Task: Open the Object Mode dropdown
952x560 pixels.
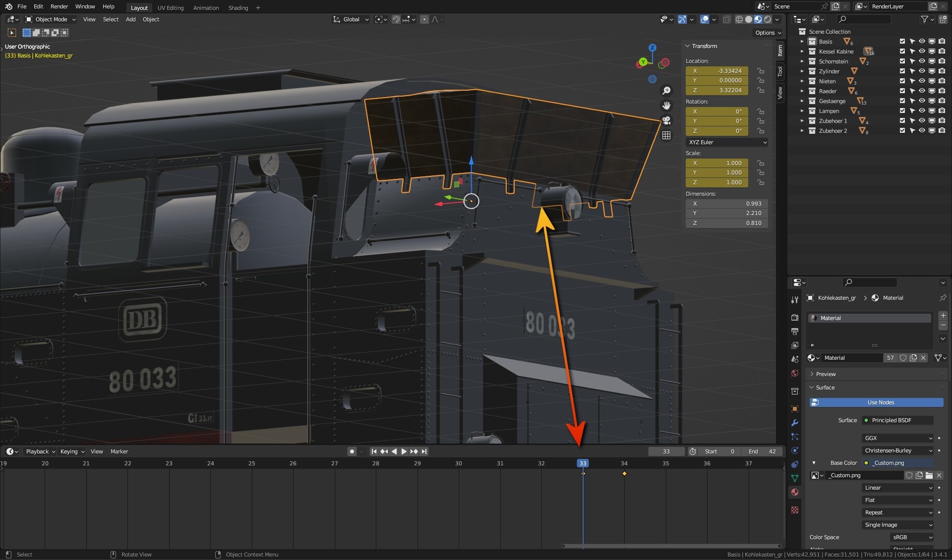Action: coord(51,19)
